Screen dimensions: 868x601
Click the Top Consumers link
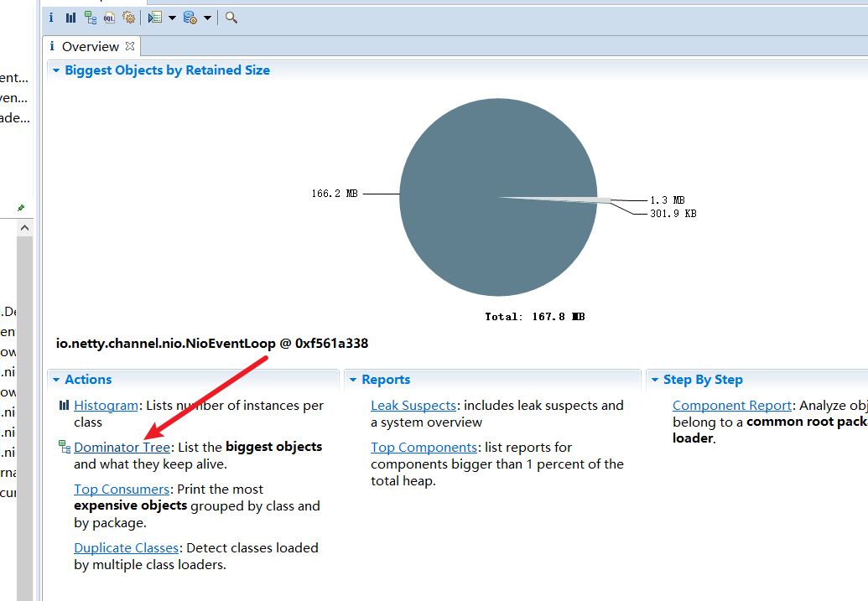[122, 490]
